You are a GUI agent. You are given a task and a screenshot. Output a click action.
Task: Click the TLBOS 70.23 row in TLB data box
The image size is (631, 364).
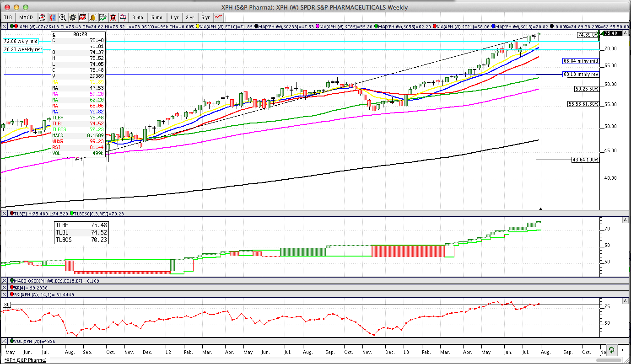(x=81, y=239)
